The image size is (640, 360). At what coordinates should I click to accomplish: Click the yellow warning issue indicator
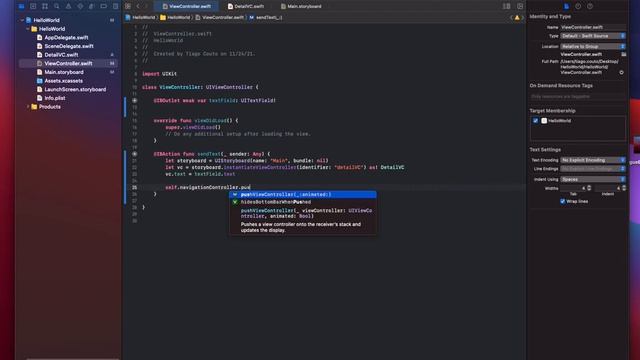click(517, 18)
